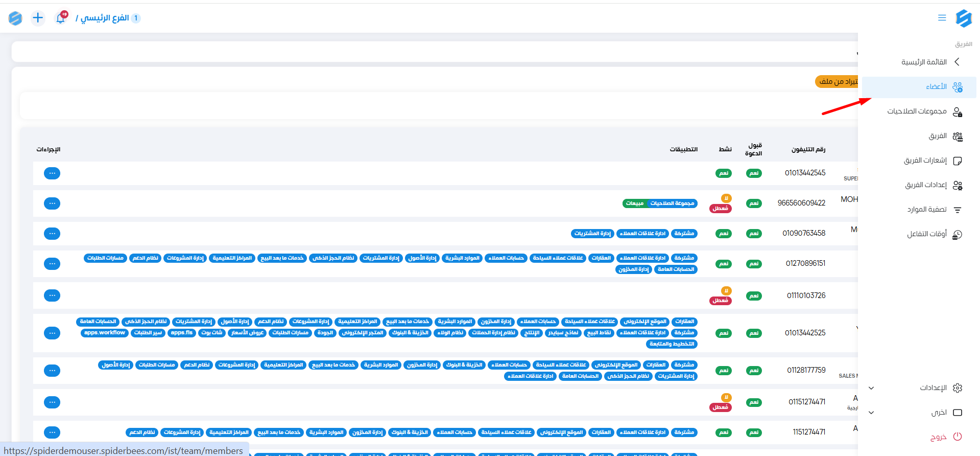
Task: Click the hamburger menu icon
Action: (x=942, y=18)
